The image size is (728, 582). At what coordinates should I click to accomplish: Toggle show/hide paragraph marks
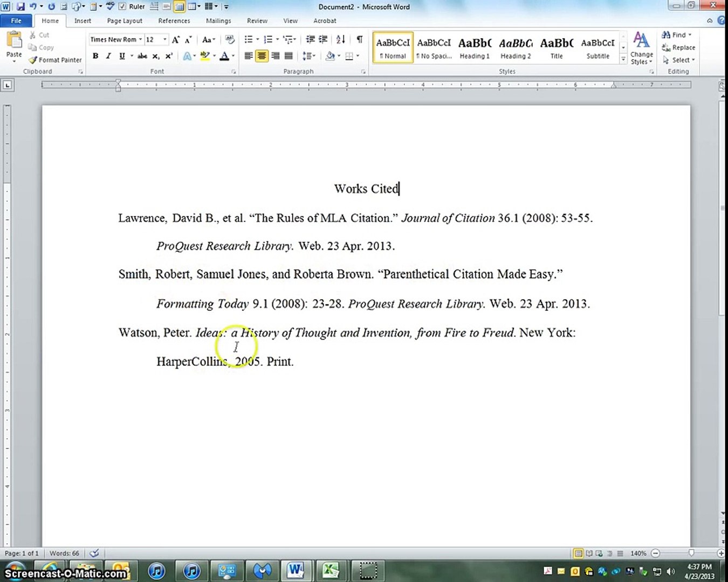pos(359,39)
